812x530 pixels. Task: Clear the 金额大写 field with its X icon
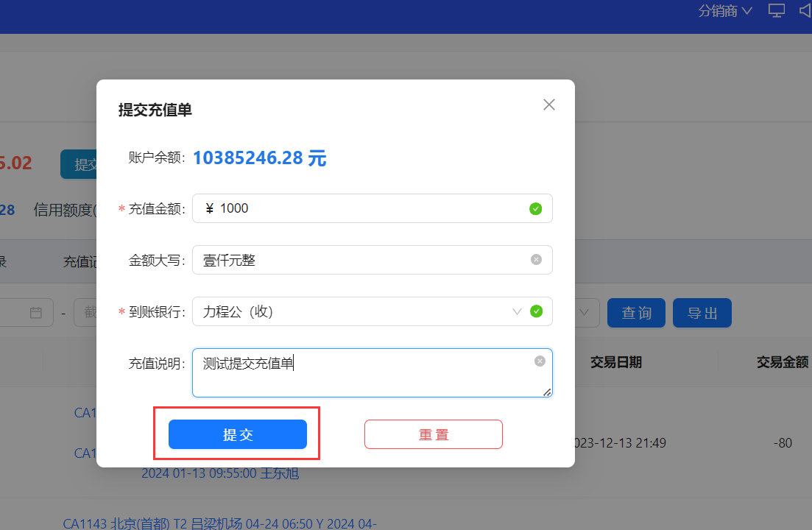pos(536,259)
